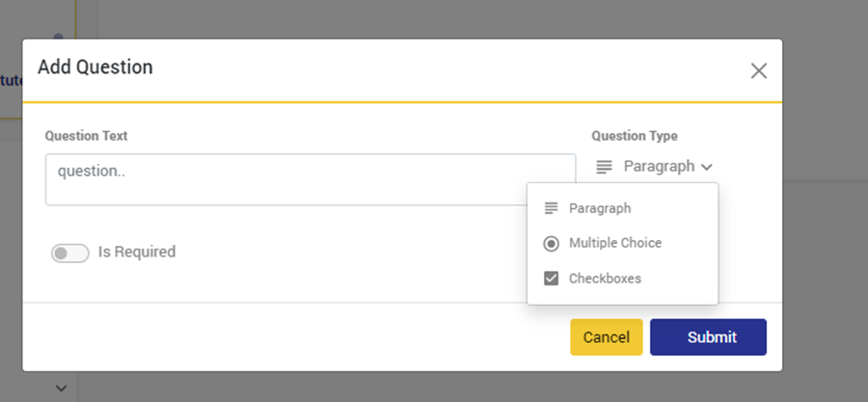
Task: Enable the Is Required toggle switch
Action: (x=70, y=253)
